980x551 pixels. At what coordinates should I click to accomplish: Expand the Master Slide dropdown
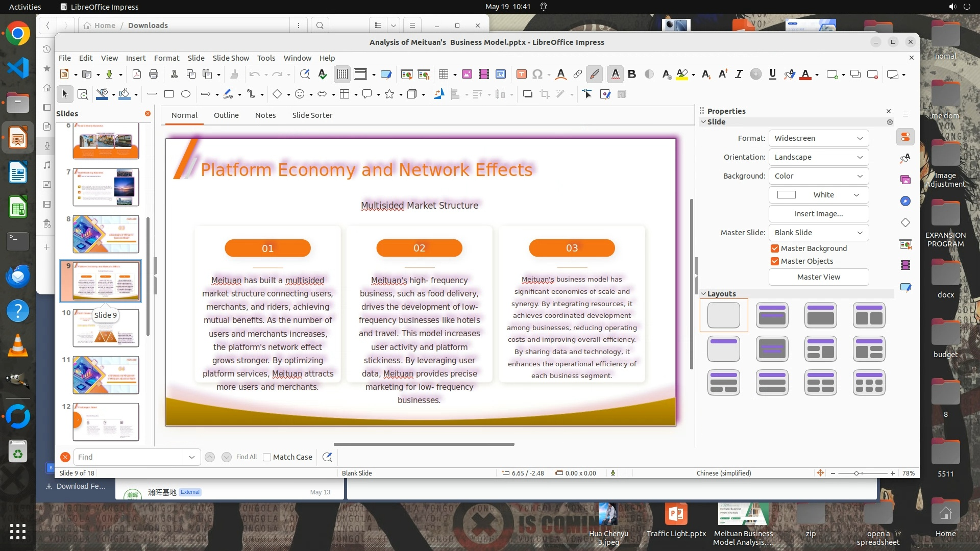click(x=818, y=233)
